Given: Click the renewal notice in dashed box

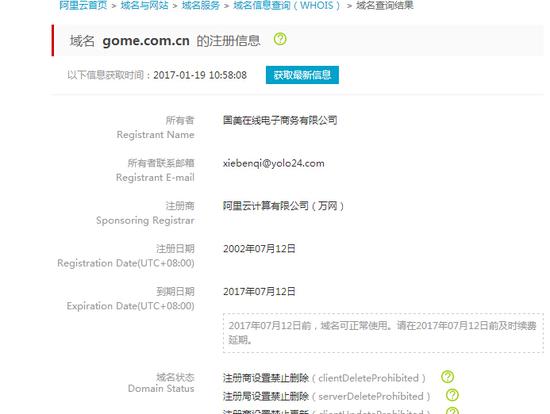Looking at the screenshot, I should pos(383,333).
